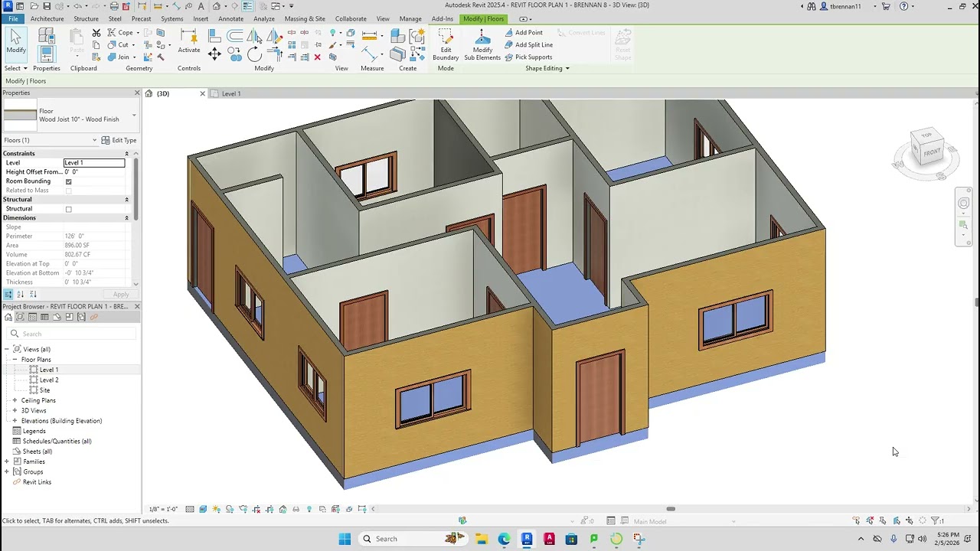Click the red Delete X icon

[x=318, y=57]
